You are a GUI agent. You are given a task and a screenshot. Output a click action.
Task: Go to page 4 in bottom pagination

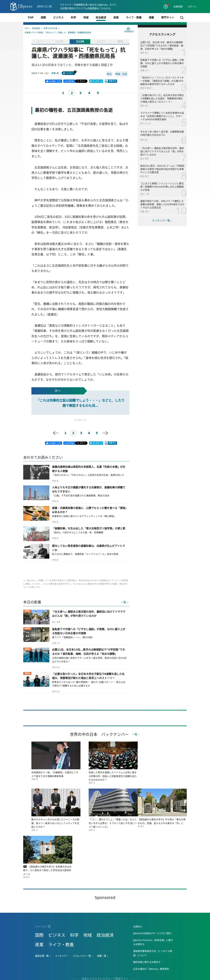(89, 433)
